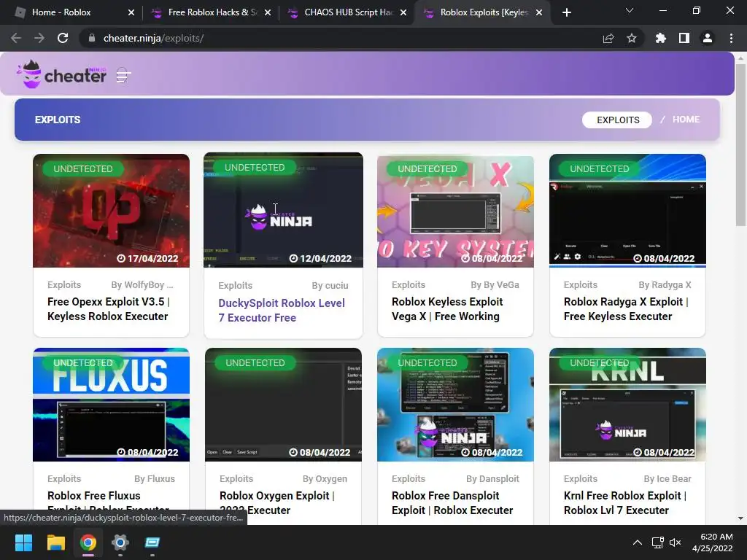Reload the page

tap(63, 38)
